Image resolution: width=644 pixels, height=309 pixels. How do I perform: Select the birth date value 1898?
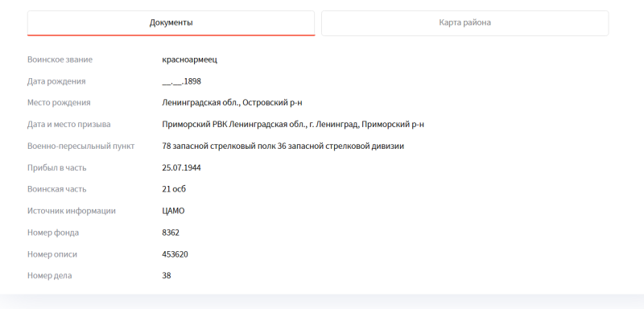[x=182, y=81]
